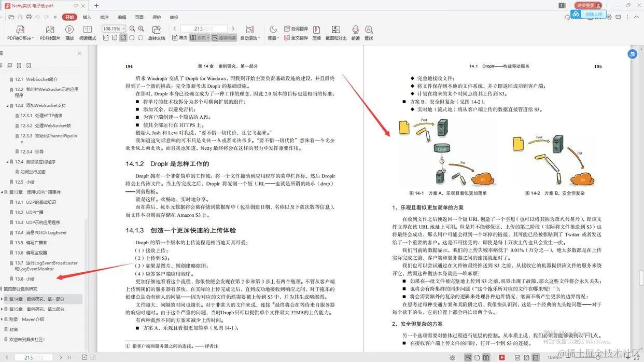Toggle 单页 single page view
The height and width of the screenshot is (362, 644).
tap(180, 38)
